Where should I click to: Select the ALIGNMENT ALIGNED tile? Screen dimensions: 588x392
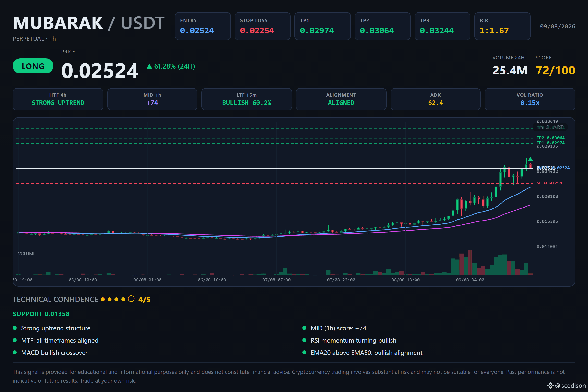341,99
